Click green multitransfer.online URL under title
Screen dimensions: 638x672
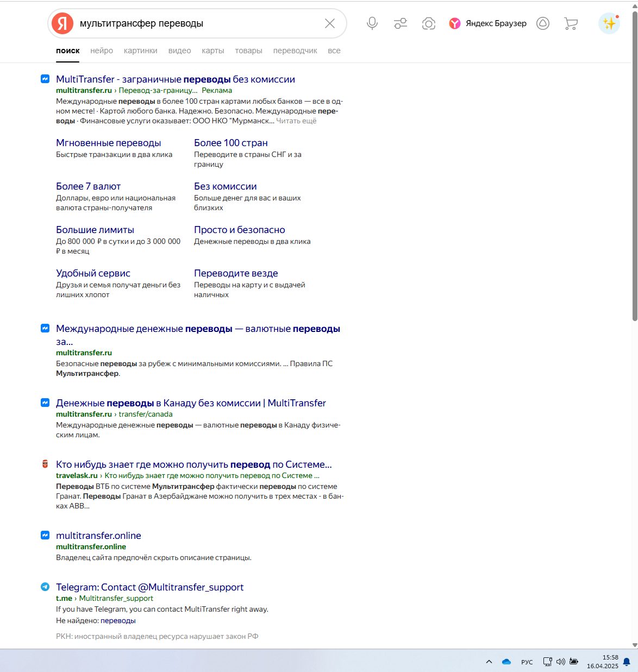pyautogui.click(x=91, y=547)
